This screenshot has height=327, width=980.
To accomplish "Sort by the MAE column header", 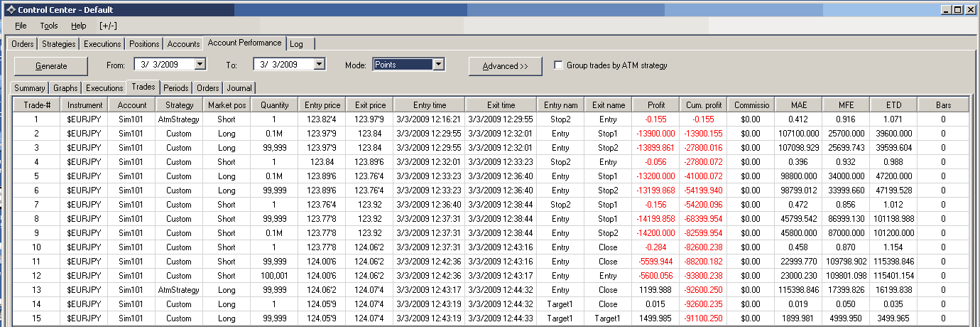I will 798,105.
